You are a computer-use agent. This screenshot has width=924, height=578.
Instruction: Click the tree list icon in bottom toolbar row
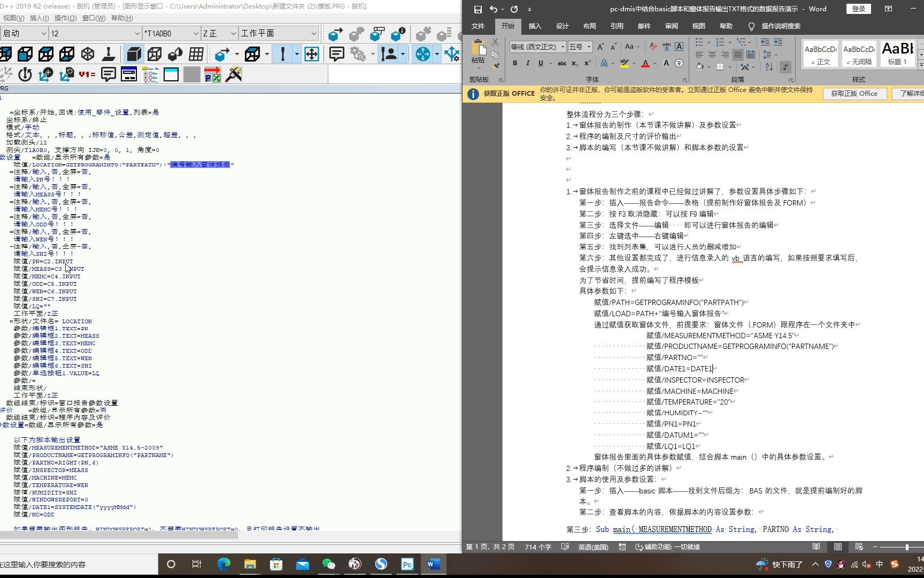pyautogui.click(x=151, y=74)
